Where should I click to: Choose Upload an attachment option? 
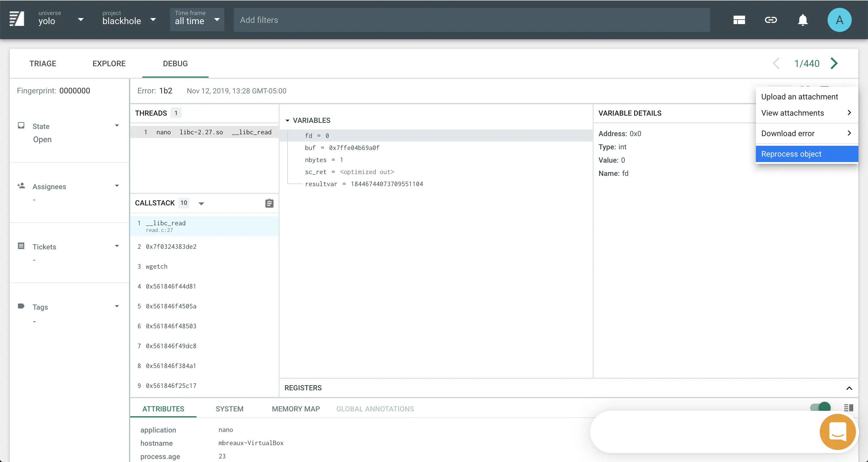click(x=799, y=97)
